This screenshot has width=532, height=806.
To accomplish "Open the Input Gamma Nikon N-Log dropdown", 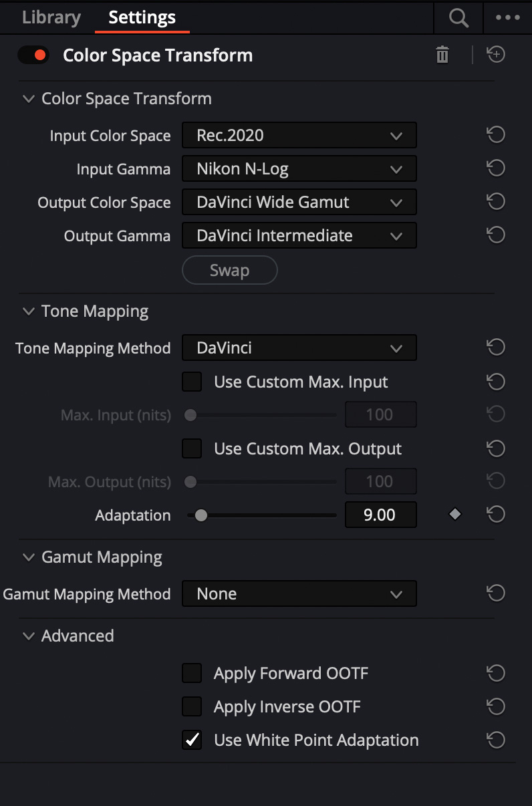I will (x=299, y=168).
